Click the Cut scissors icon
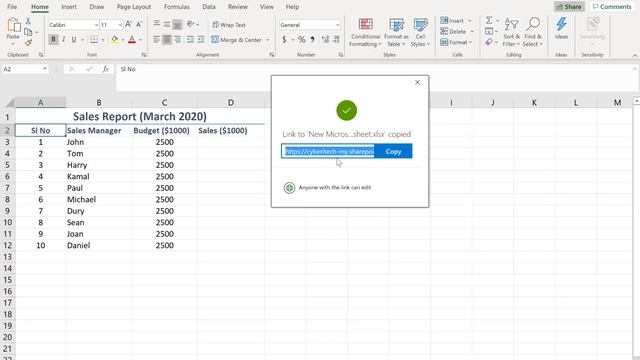Viewport: 640px width, 360px height. point(28,21)
